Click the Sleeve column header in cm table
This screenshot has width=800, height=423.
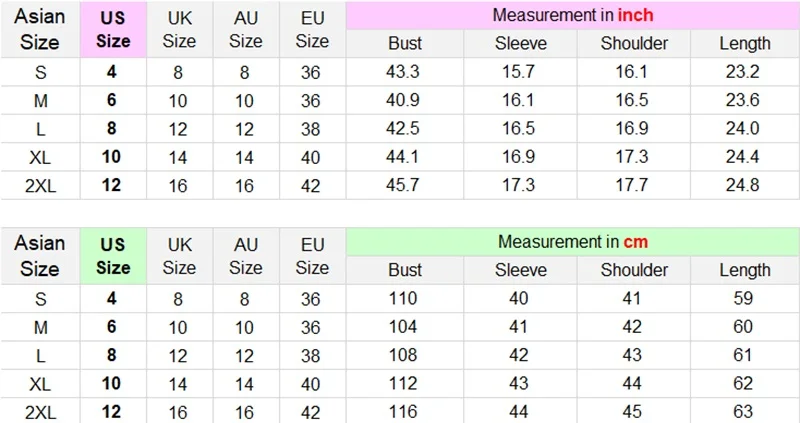pos(520,270)
